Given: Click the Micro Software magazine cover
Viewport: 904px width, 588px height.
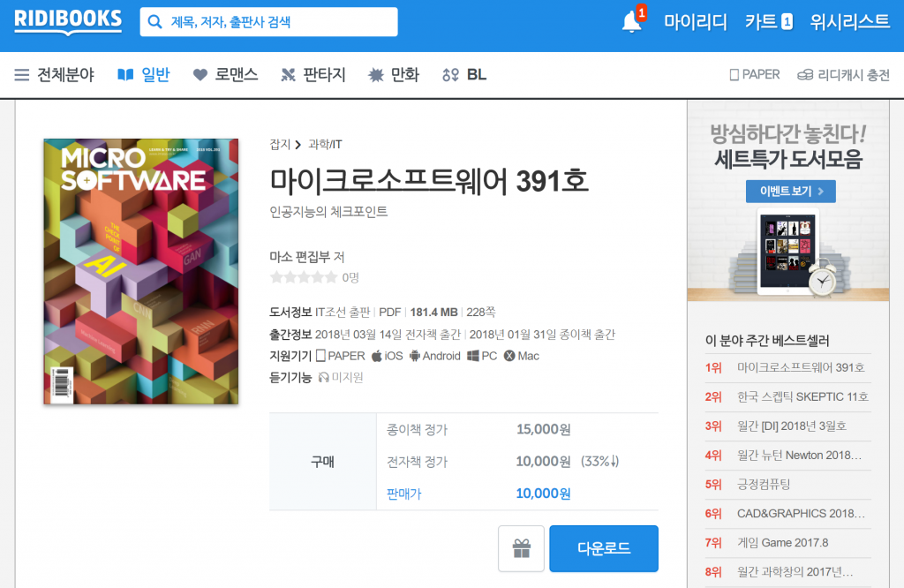Looking at the screenshot, I should (140, 271).
